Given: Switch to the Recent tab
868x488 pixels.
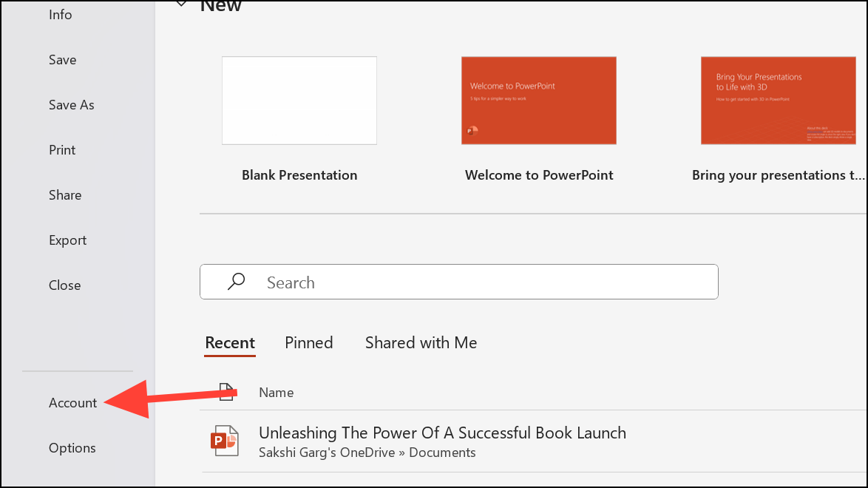Looking at the screenshot, I should point(230,343).
